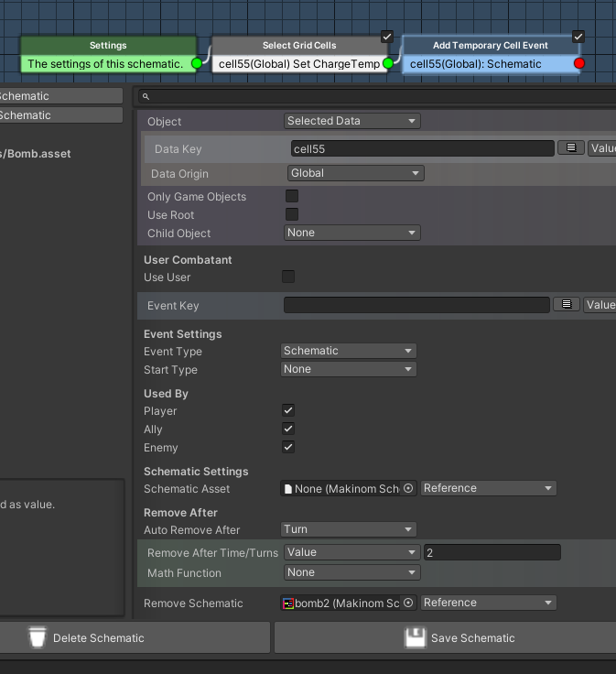This screenshot has height=674, width=616.
Task: Click the search magnifier icon
Action: [x=146, y=97]
